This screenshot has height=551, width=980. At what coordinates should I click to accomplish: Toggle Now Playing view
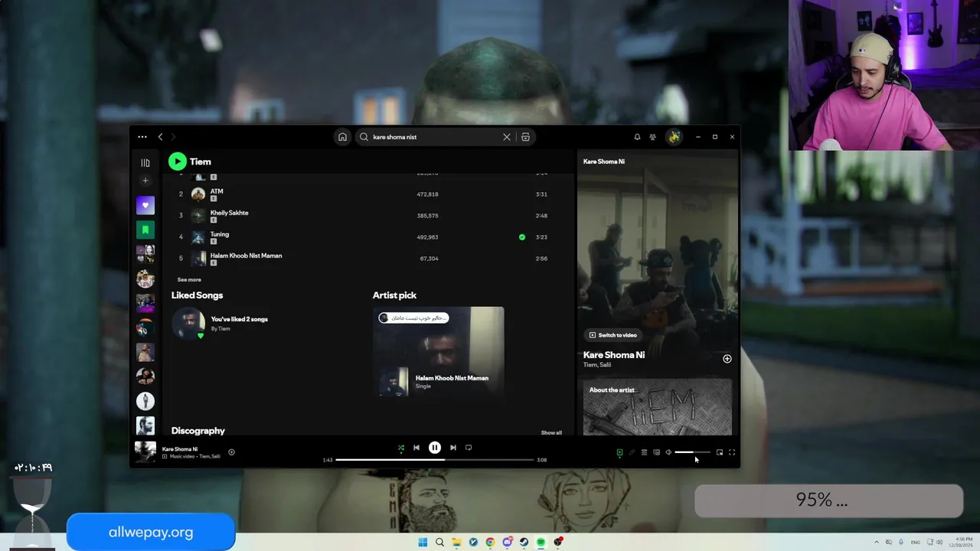tap(619, 452)
